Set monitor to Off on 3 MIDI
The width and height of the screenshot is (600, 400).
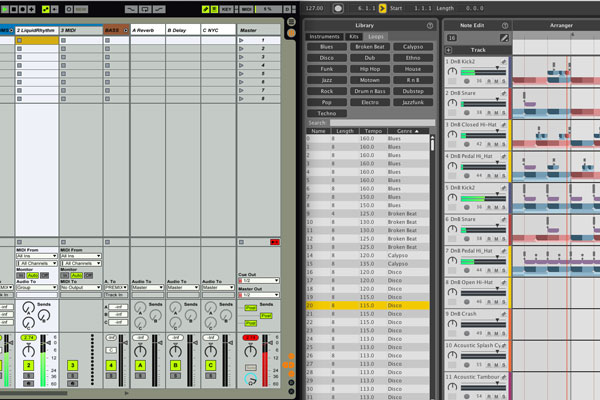point(89,276)
